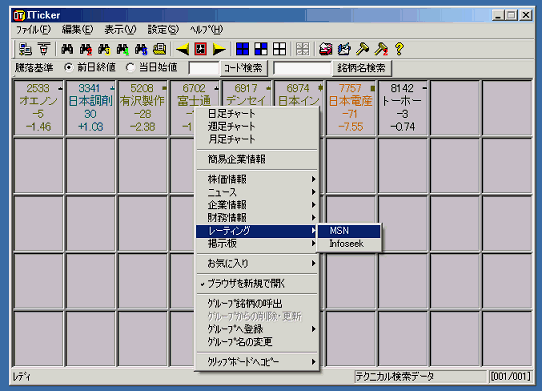This screenshot has height=391, width=542.
Task: Select the 7757 日本電産 stock cell
Action: pyautogui.click(x=351, y=108)
